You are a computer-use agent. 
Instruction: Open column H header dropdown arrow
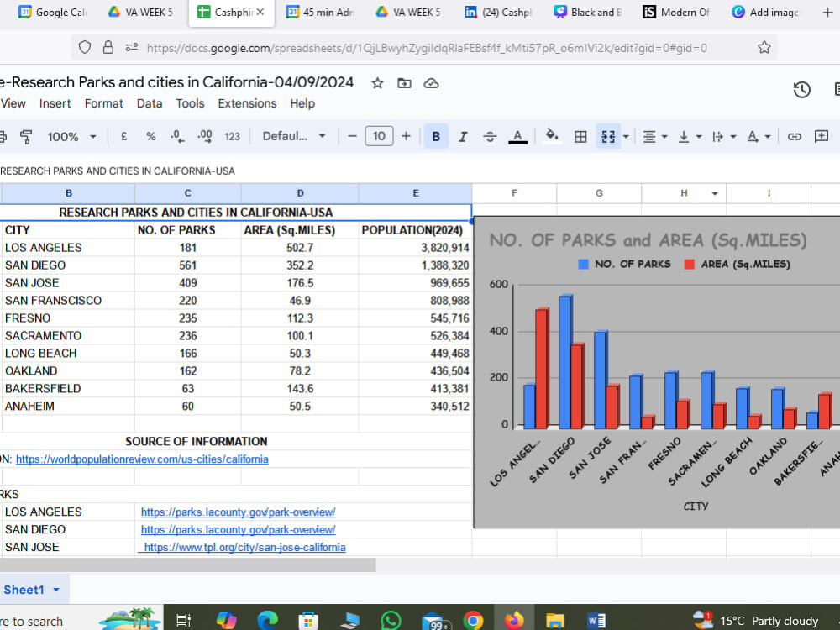715,193
